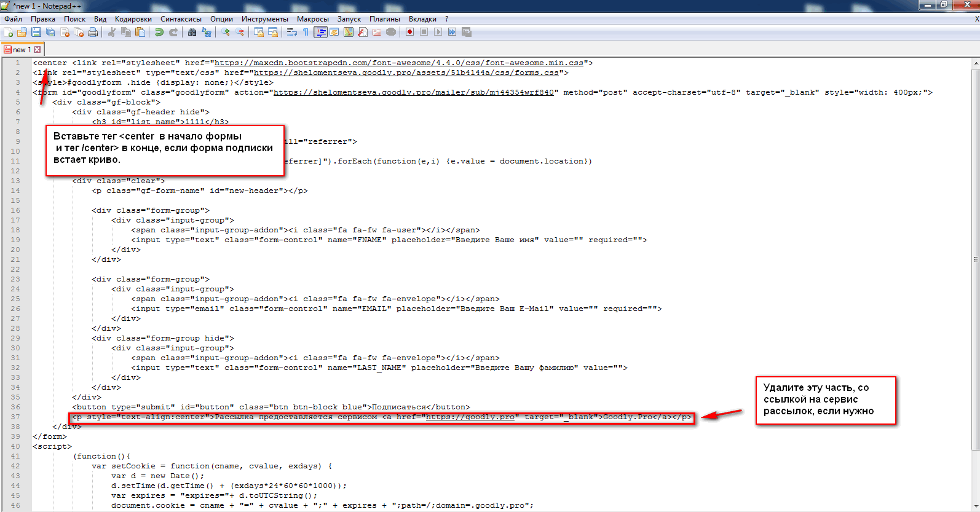Save the current document with the floppy icon
The image size is (980, 512).
(x=36, y=32)
